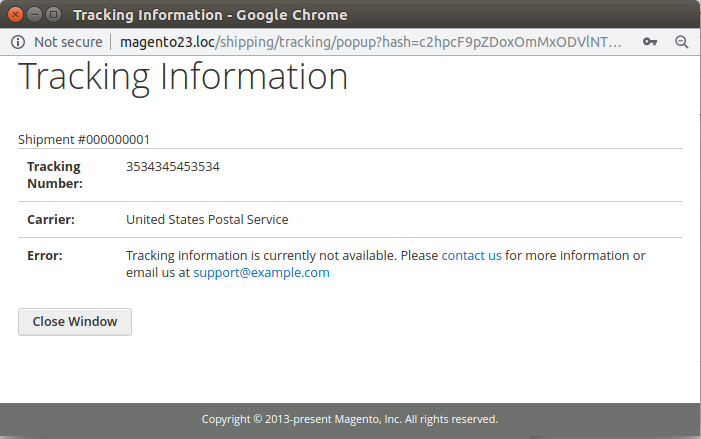Maximize the Tracking Information window
Screen dimensions: 701x439
(54, 15)
